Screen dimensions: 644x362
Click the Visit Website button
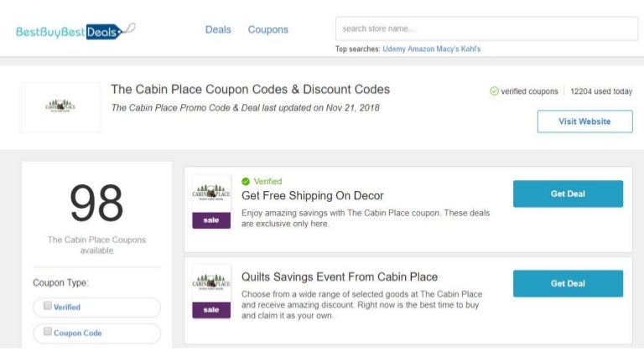coord(584,122)
